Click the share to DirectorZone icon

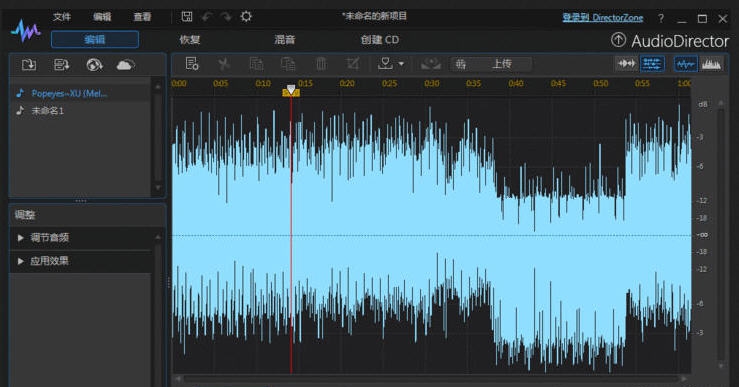tap(430, 64)
